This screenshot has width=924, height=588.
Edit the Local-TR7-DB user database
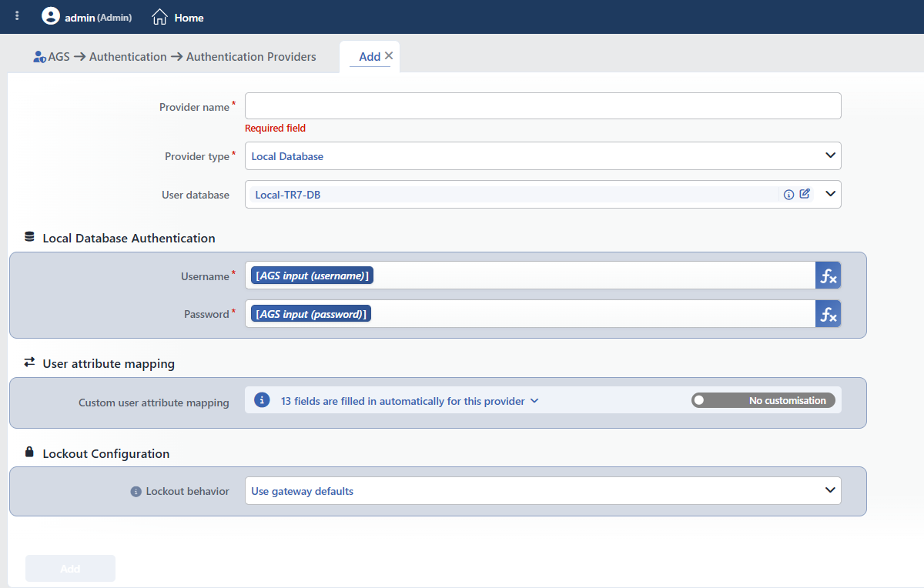coord(805,194)
